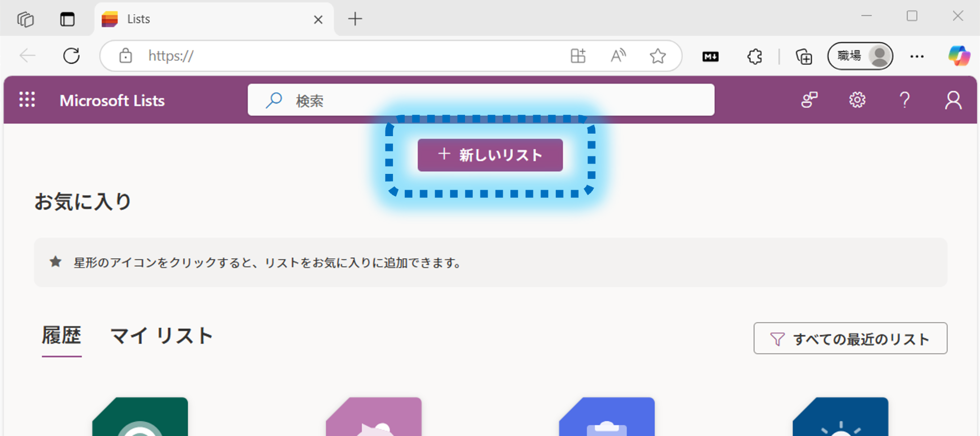Switch to the マイ リスト tab

click(162, 336)
